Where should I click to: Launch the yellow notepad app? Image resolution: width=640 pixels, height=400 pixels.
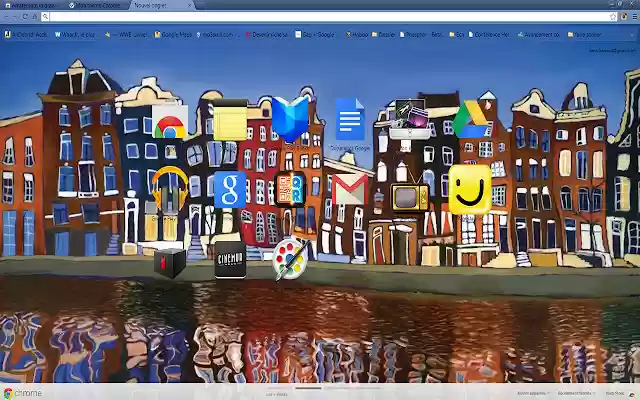click(230, 120)
